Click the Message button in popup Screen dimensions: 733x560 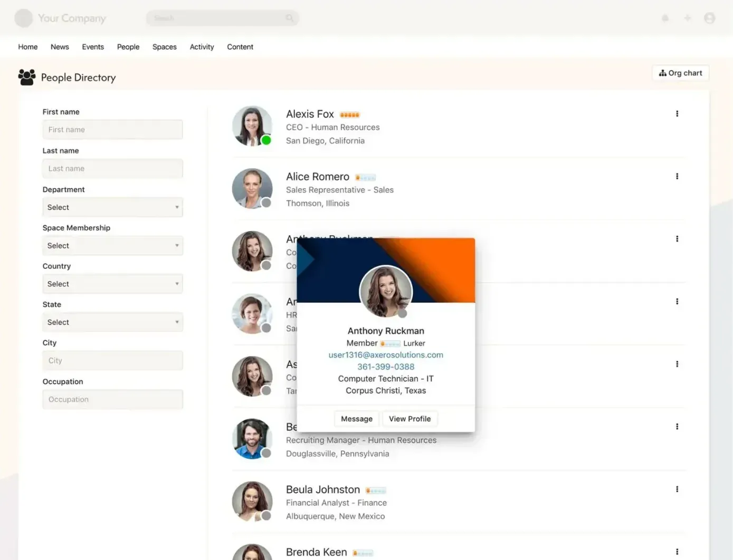[x=357, y=419]
